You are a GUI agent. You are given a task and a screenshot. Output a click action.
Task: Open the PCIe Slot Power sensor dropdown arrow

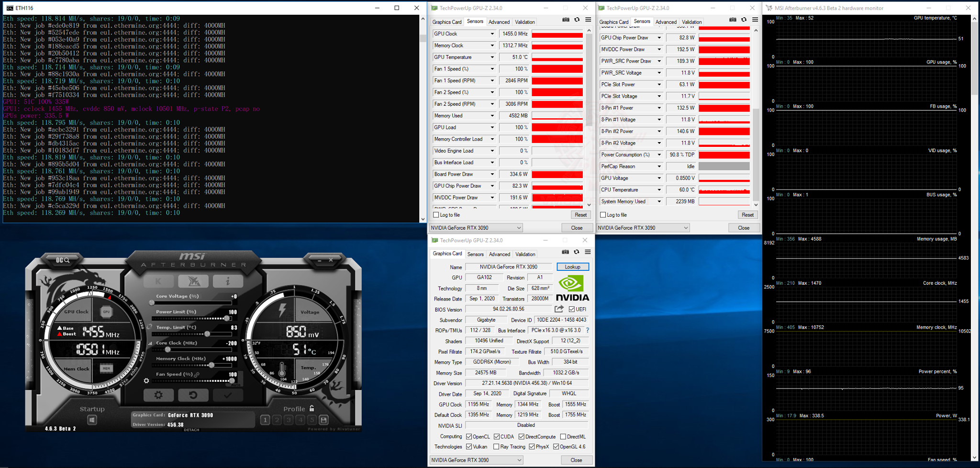pos(659,85)
